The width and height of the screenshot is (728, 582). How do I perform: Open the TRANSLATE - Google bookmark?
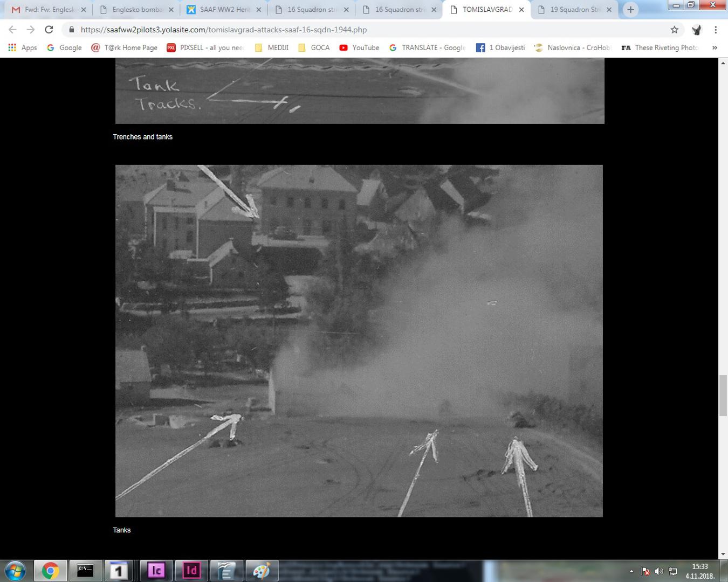(428, 47)
